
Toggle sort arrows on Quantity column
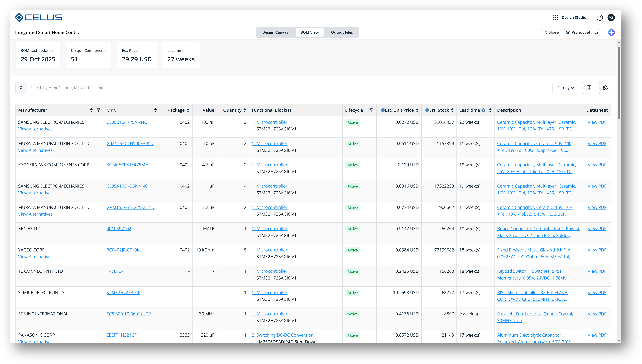click(245, 110)
